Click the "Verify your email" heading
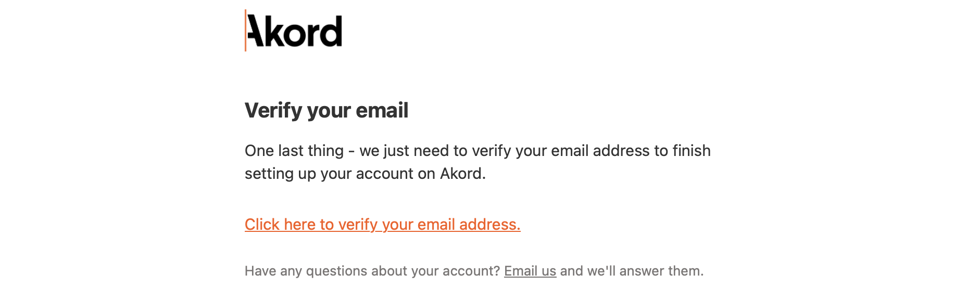Image resolution: width=980 pixels, height=287 pixels. (326, 110)
